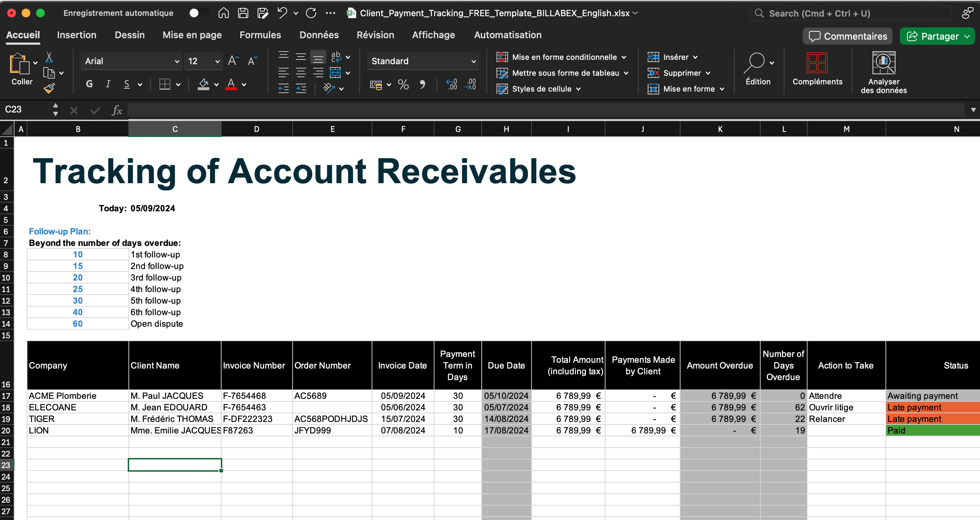Viewport: 980px width, 520px height.
Task: Expand the Standard number format dropdown
Action: (x=473, y=61)
